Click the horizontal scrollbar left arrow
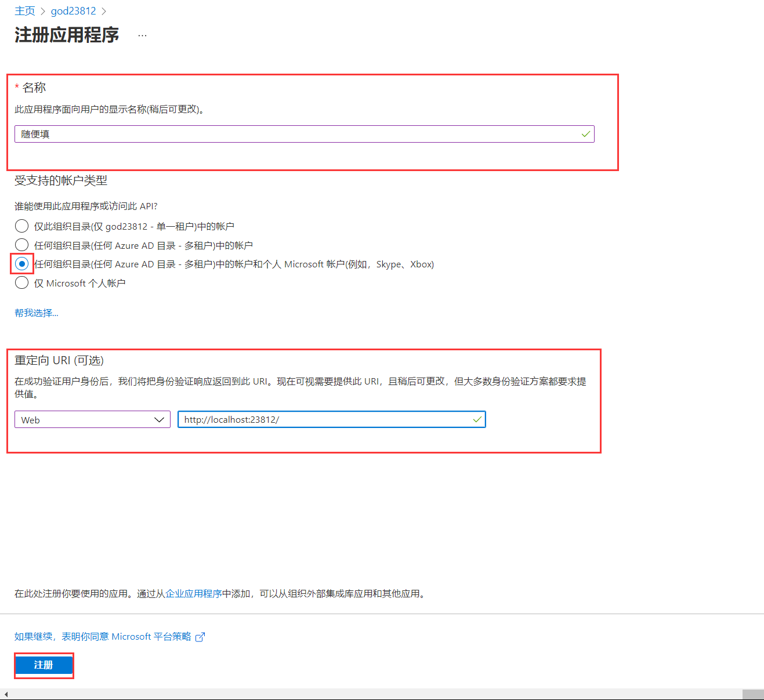The width and height of the screenshot is (764, 700). pos(6,694)
